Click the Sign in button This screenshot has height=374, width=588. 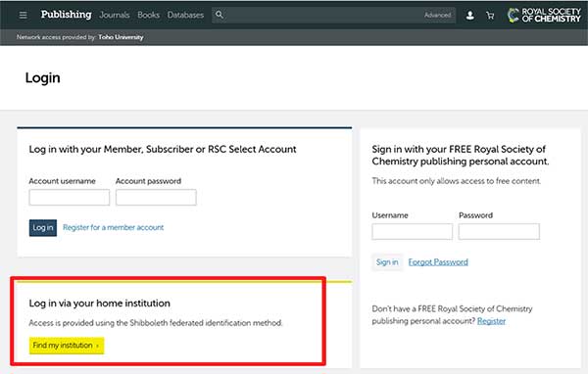point(387,262)
